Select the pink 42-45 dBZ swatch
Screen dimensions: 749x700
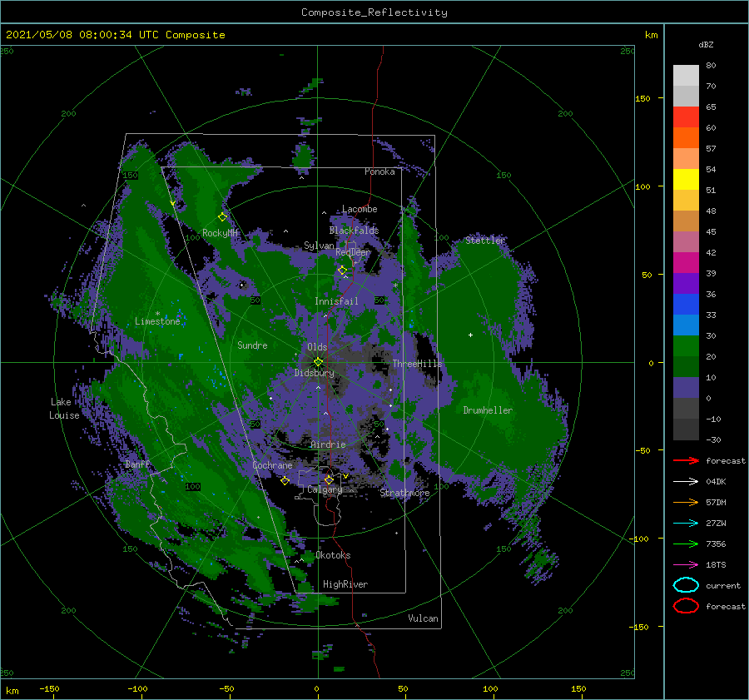pos(686,241)
